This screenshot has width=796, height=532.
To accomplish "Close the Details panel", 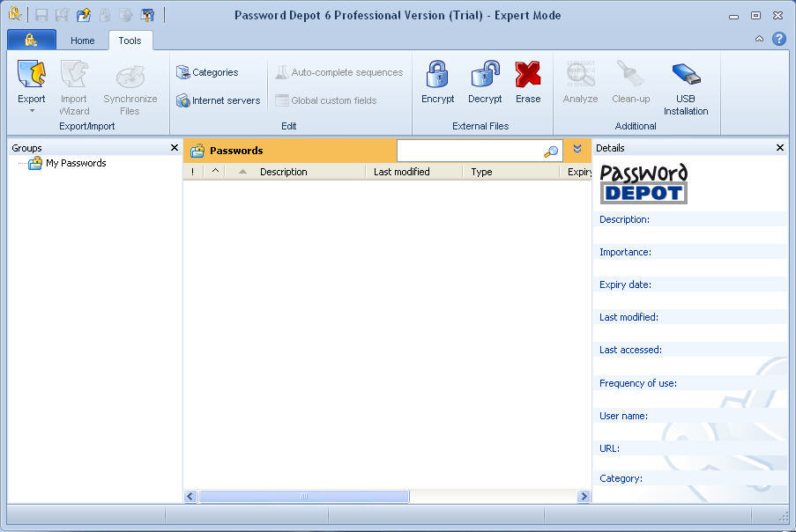I will pyautogui.click(x=779, y=147).
